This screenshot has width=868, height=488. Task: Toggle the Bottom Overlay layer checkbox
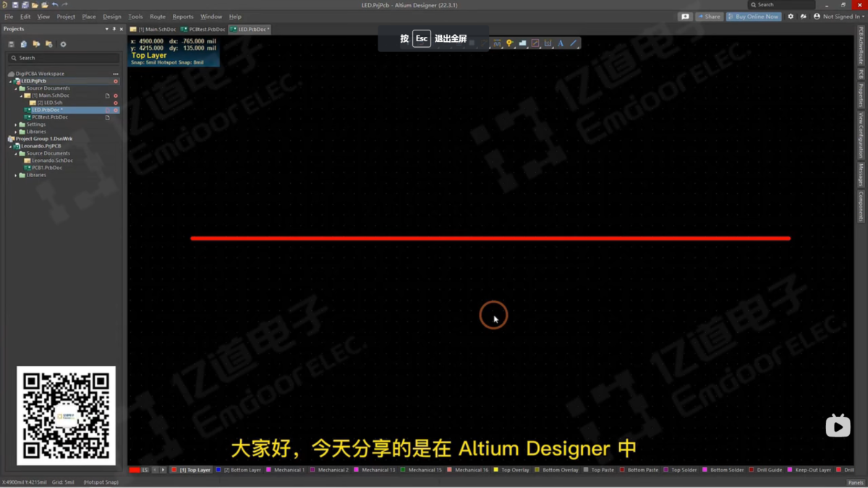tap(537, 470)
